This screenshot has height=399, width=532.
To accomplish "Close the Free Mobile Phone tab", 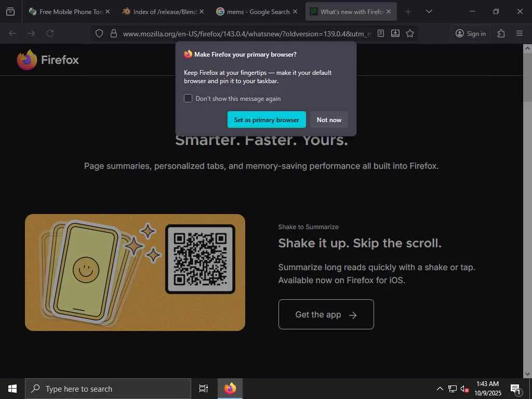I will [x=108, y=11].
